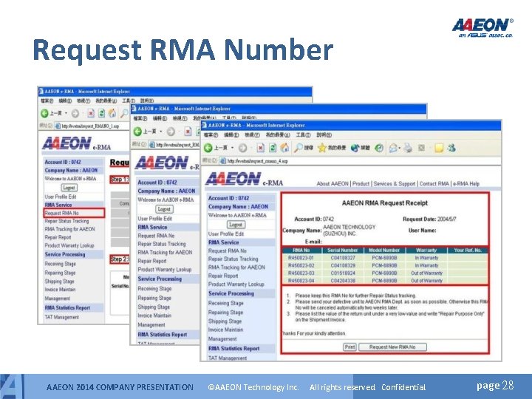Open Services & Support link
532x399 pixels.
[x=395, y=183]
